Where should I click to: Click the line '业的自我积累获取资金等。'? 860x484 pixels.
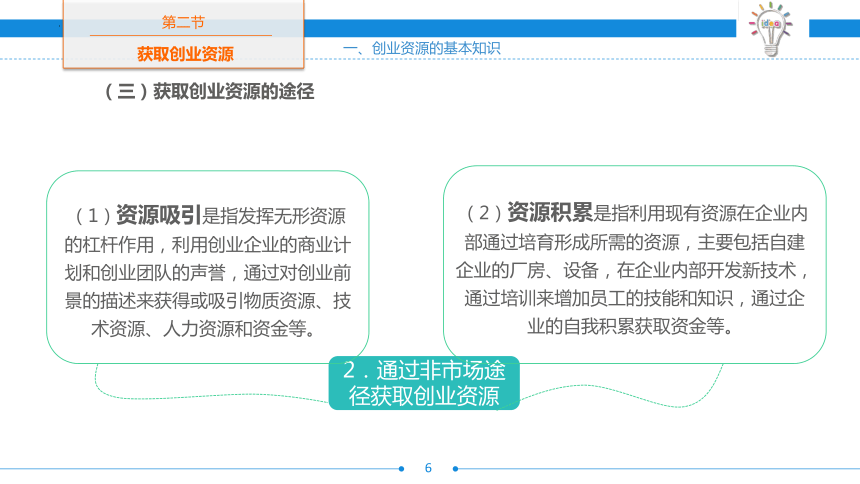(x=631, y=326)
